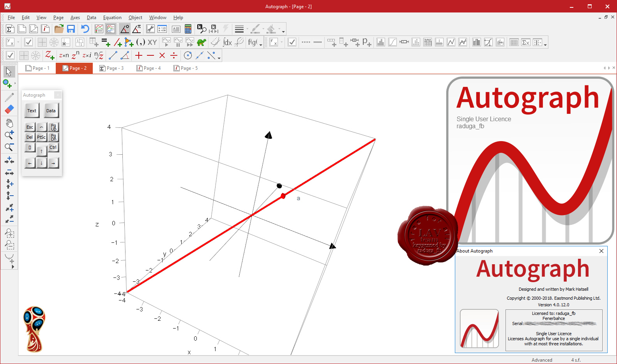Click the Σx statistics table icon

click(526, 42)
